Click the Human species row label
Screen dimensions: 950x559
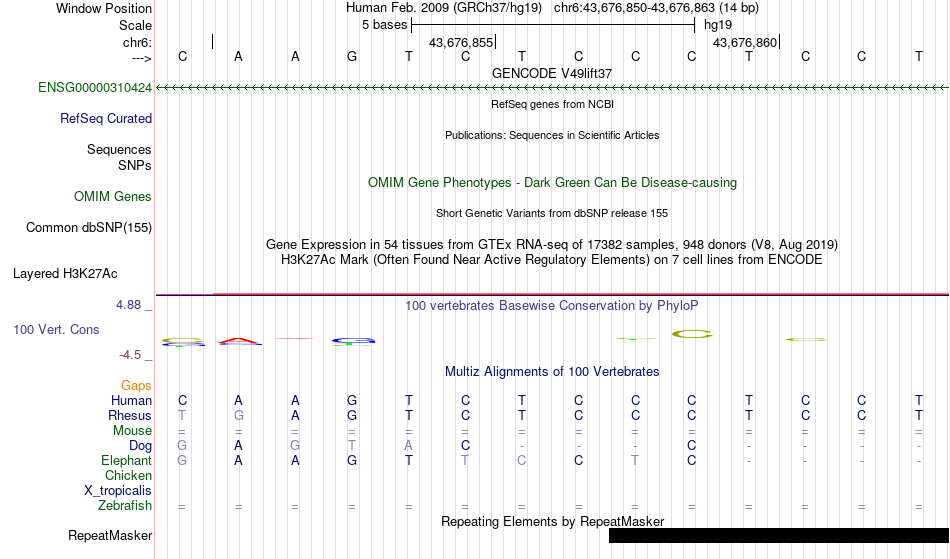pos(131,401)
